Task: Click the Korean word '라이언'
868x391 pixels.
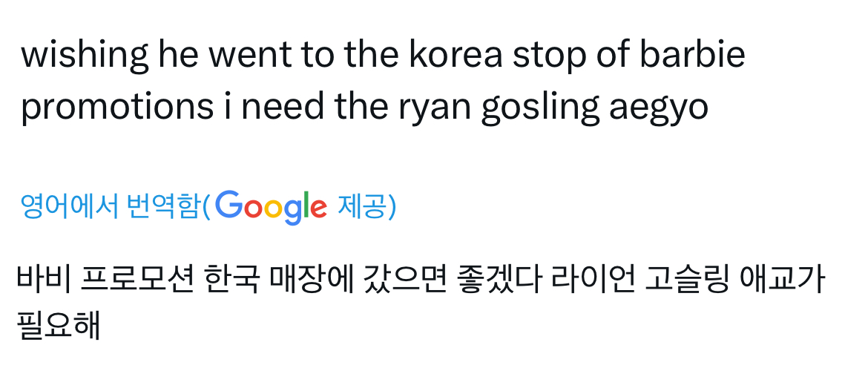Action: point(592,280)
